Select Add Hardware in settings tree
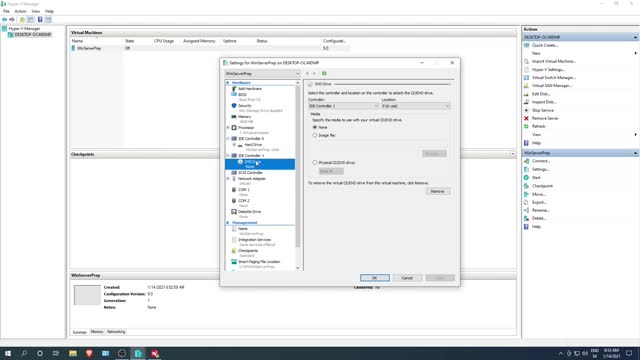This screenshot has height=360, width=640. click(249, 89)
